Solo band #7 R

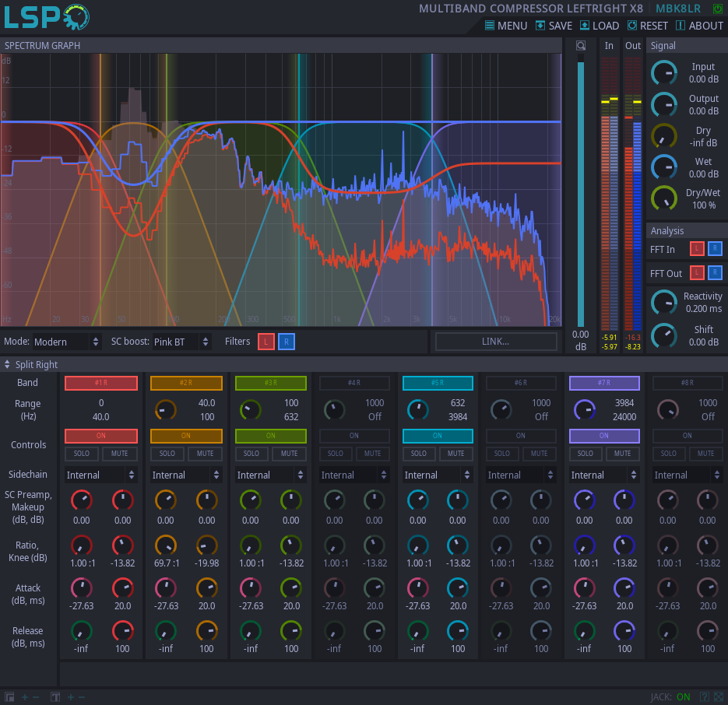point(586,454)
